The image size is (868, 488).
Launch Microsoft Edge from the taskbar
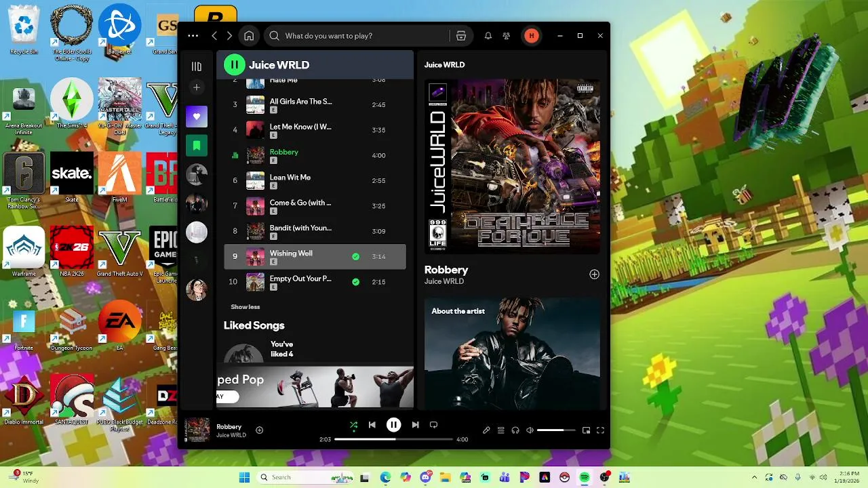tap(386, 477)
